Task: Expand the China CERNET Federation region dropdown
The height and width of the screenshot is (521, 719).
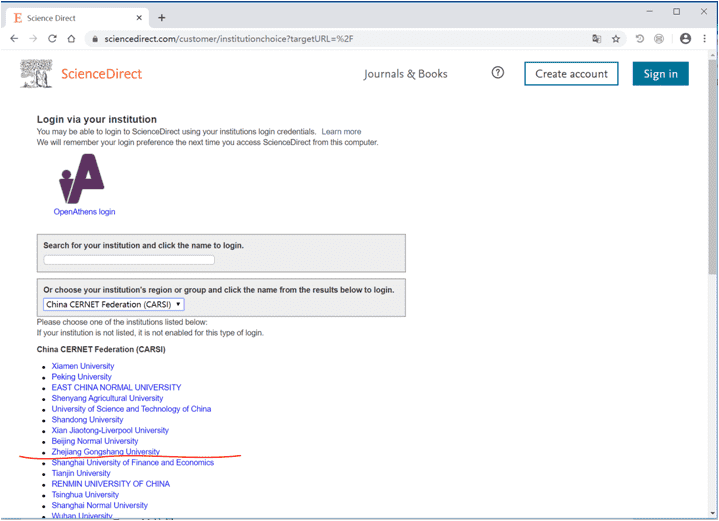Action: click(x=113, y=304)
